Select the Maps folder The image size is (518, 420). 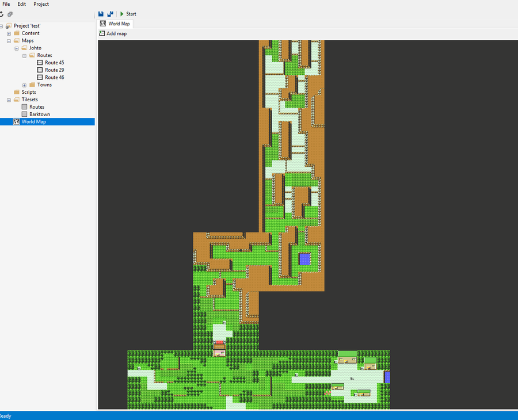(28, 40)
